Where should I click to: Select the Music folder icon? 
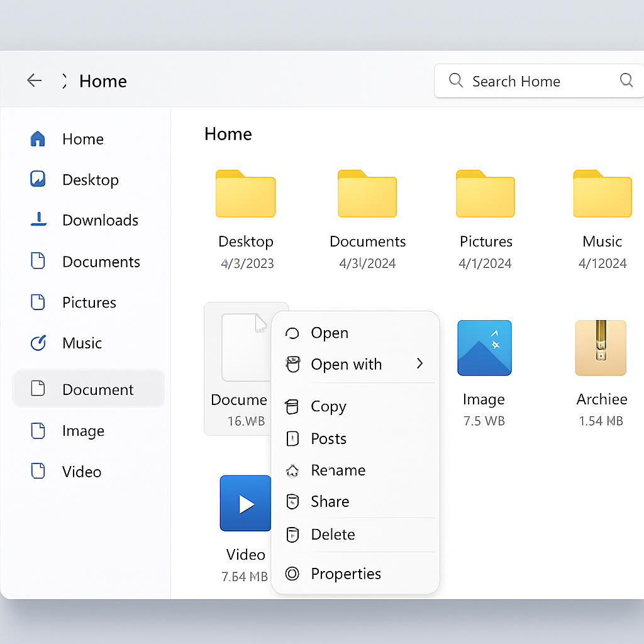602,194
